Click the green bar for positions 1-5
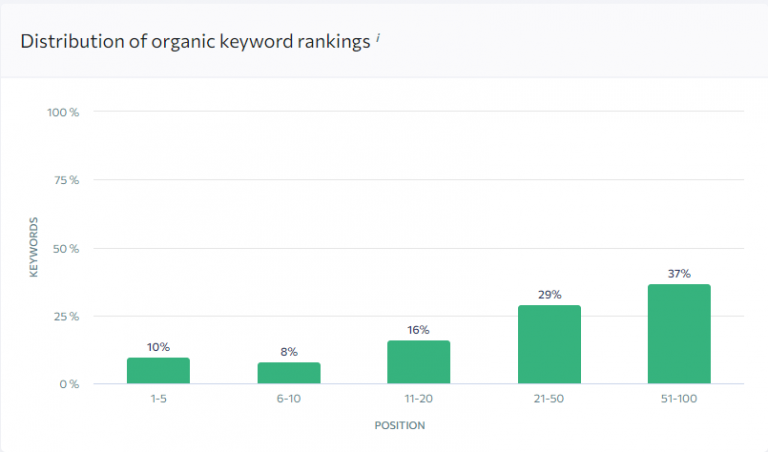 (158, 371)
